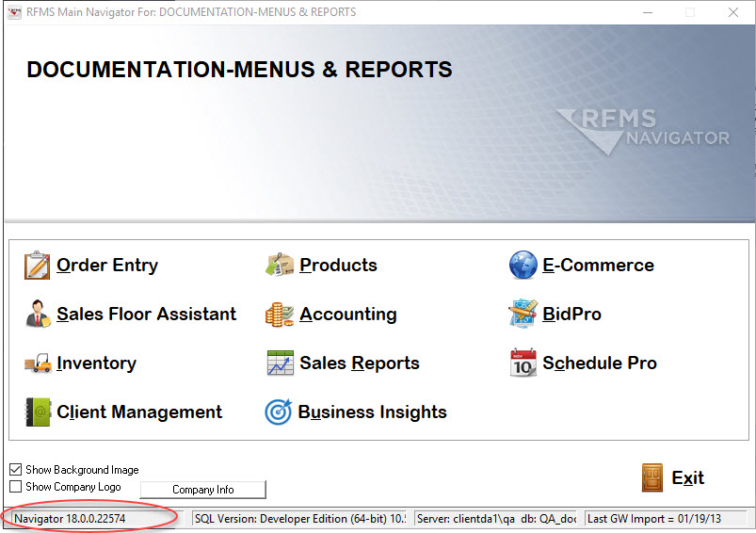Select the Order Entry menu label
The image size is (756, 533).
[x=107, y=266]
